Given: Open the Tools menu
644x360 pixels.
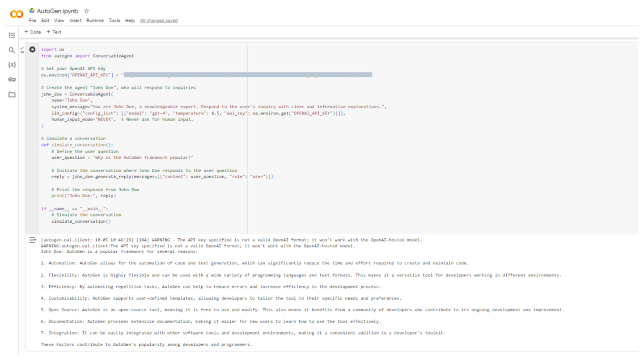Looking at the screenshot, I should 114,21.
